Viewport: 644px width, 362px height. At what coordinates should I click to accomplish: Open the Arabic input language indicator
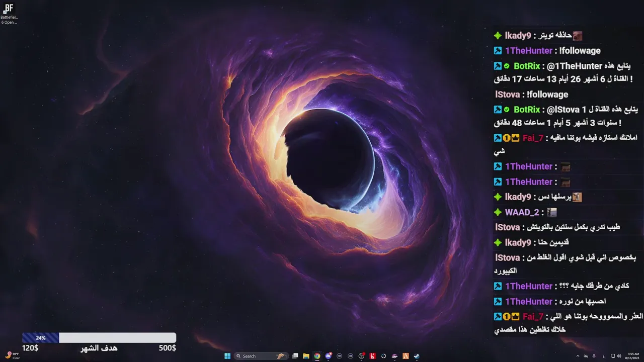[604, 356]
